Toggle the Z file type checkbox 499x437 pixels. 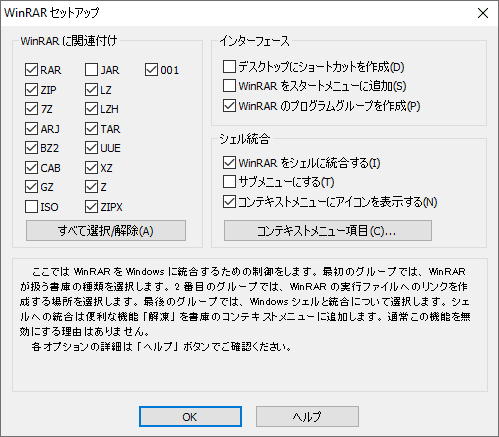[91, 187]
